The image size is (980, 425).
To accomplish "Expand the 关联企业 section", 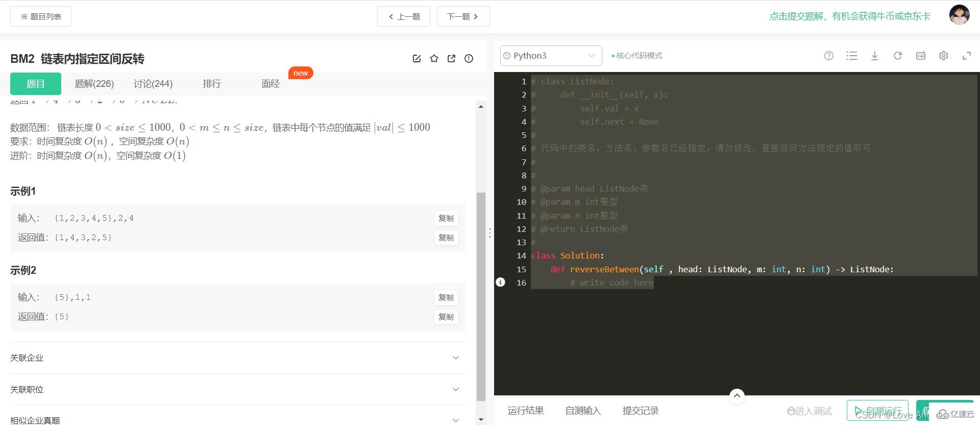I will coord(238,358).
